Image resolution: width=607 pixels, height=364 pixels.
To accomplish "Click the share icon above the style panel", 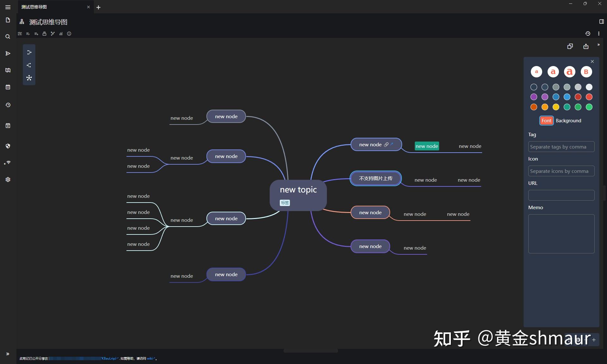I will pos(586,46).
